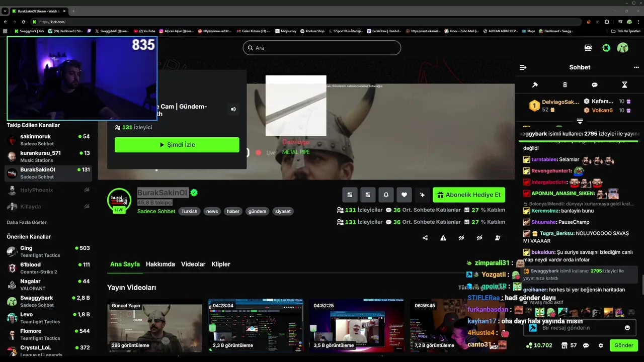Click channel points 10.702
This screenshot has width=644, height=362.
click(x=539, y=345)
